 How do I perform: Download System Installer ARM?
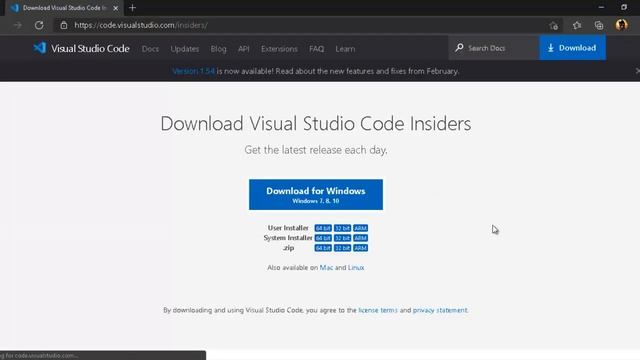pos(360,238)
